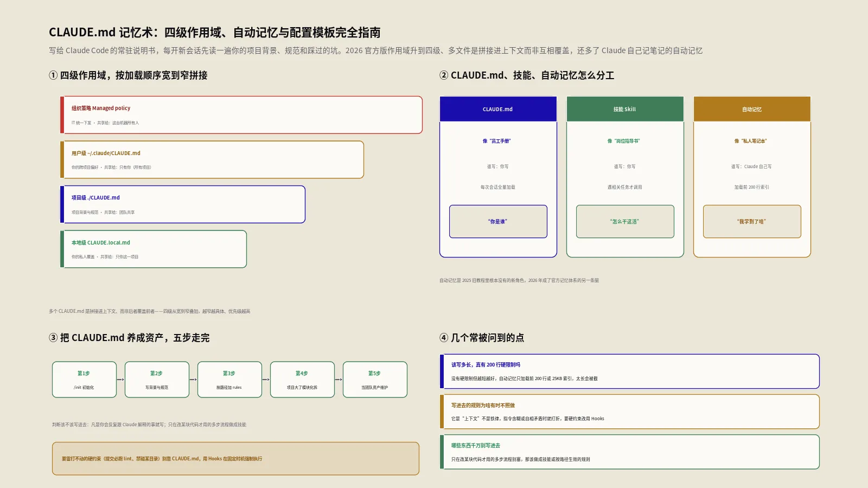
Task: Select the "项目级 ./CLAUDE.md" title
Action: click(x=95, y=198)
